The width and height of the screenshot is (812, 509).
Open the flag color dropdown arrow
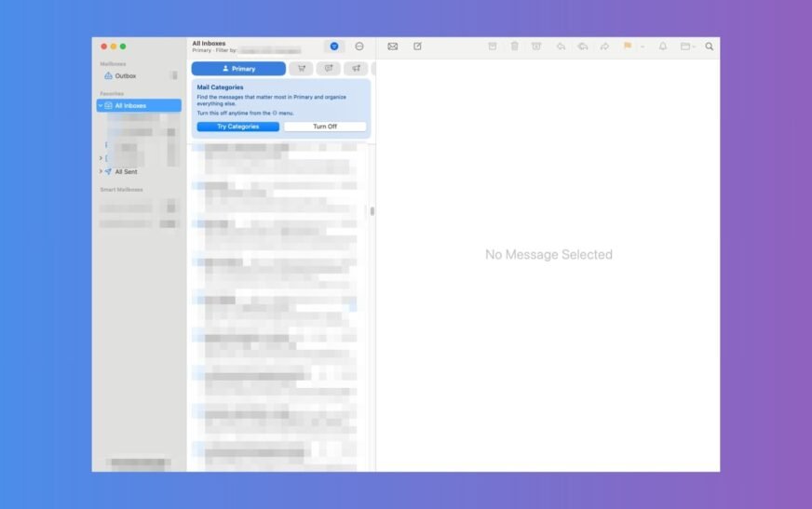coord(642,47)
